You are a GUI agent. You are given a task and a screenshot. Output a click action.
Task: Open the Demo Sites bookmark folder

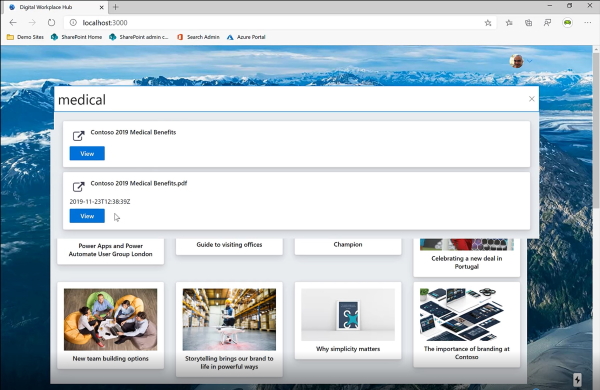pyautogui.click(x=26, y=37)
